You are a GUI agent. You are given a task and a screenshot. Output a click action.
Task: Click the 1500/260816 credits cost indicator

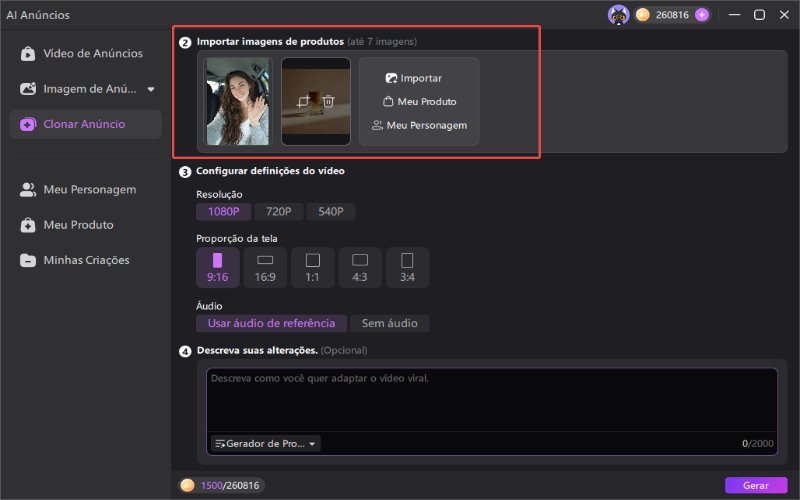tap(221, 485)
